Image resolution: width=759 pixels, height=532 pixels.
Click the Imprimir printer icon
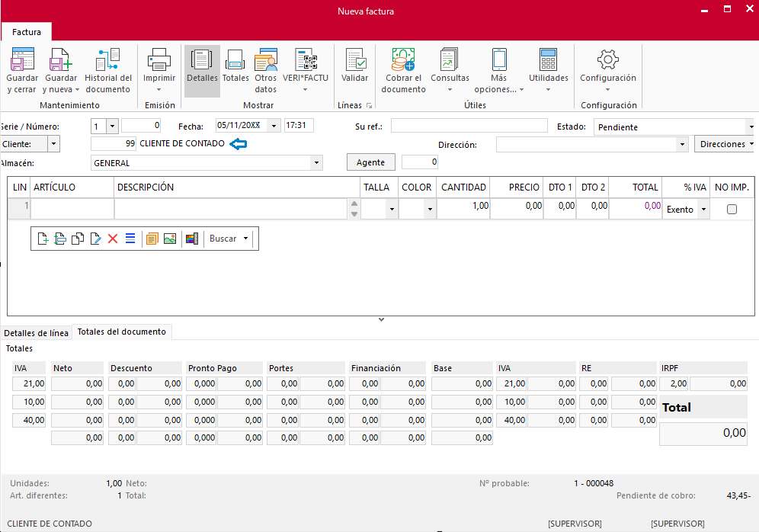coord(159,60)
